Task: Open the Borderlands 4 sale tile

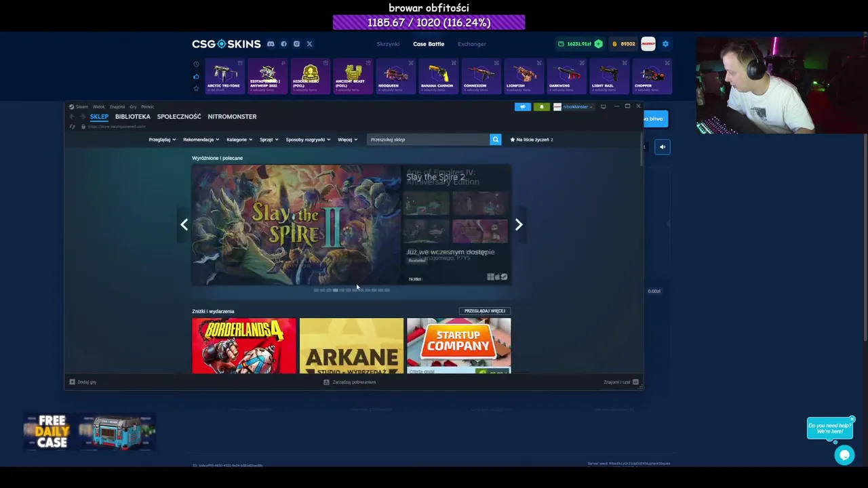Action: (244, 346)
